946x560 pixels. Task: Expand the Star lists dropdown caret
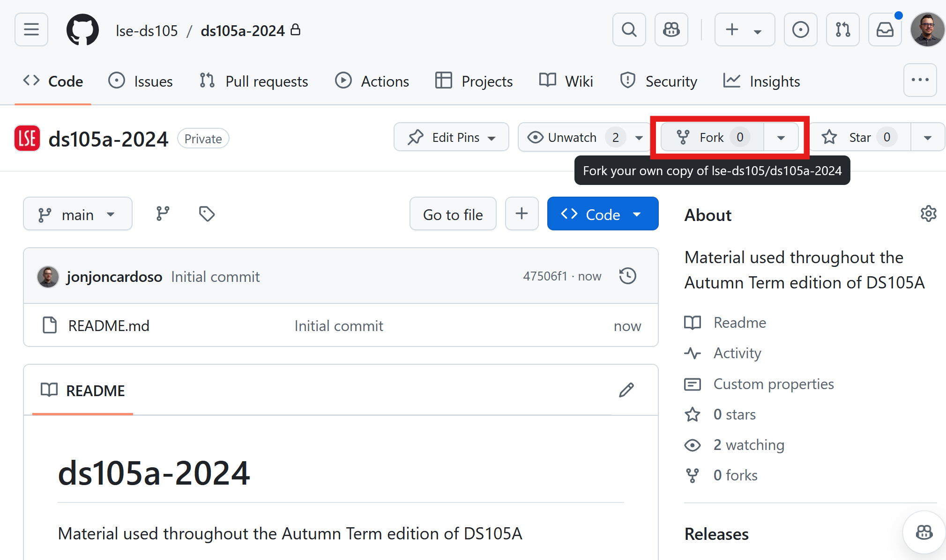[928, 138]
